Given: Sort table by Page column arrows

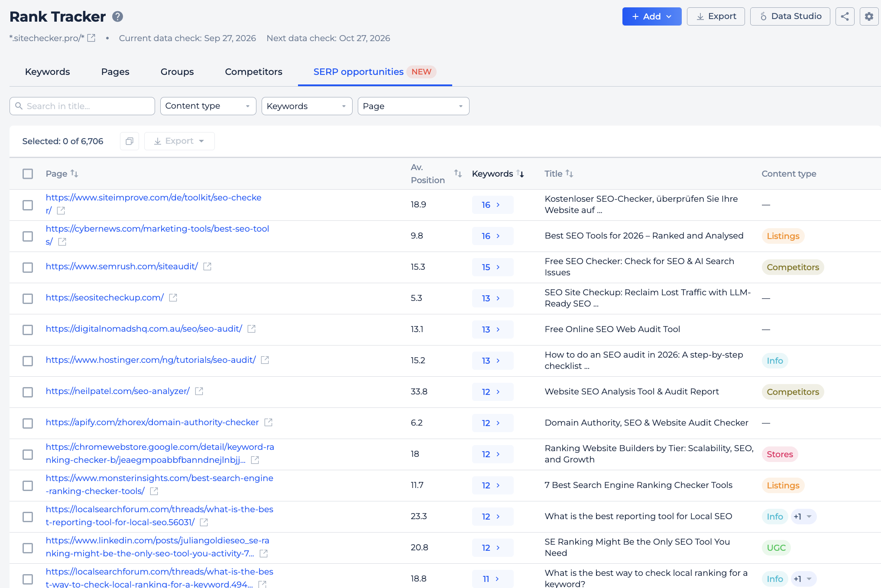Looking at the screenshot, I should click(74, 174).
